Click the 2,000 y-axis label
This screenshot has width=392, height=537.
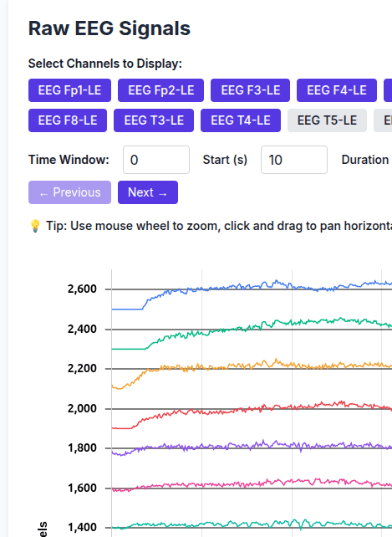tap(82, 408)
